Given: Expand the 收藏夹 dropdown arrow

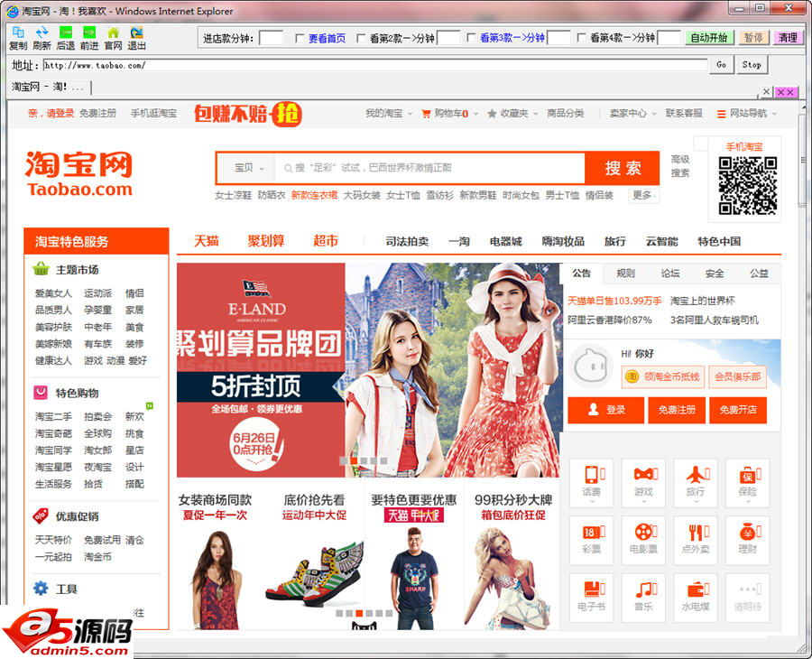Looking at the screenshot, I should (536, 114).
